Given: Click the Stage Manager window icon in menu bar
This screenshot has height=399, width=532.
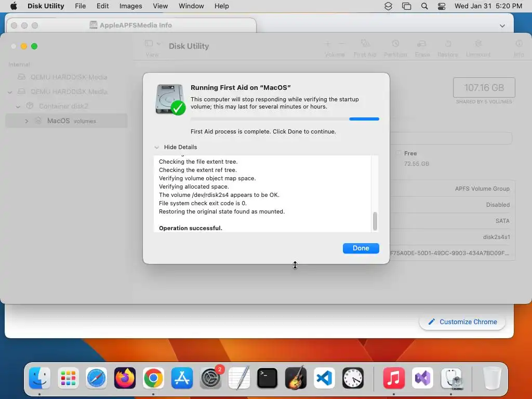Looking at the screenshot, I should [x=406, y=6].
